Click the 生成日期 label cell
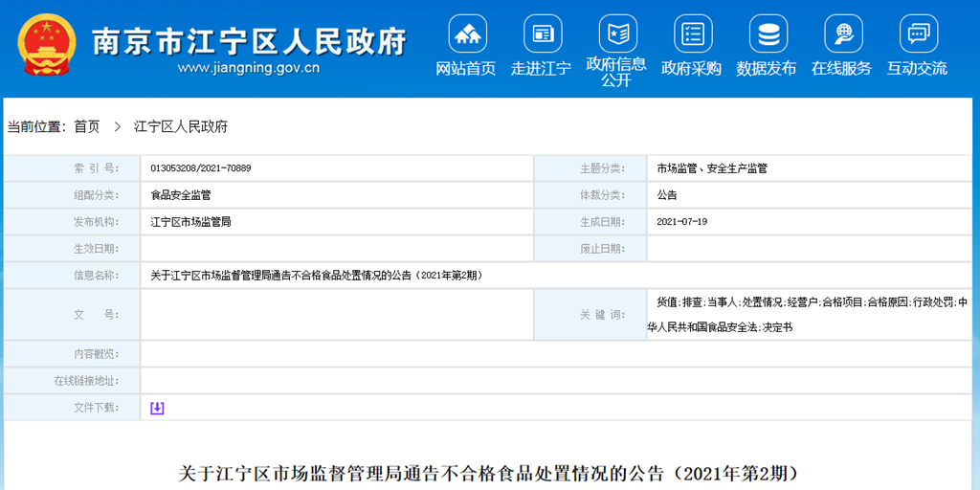This screenshot has height=490, width=980. [590, 222]
